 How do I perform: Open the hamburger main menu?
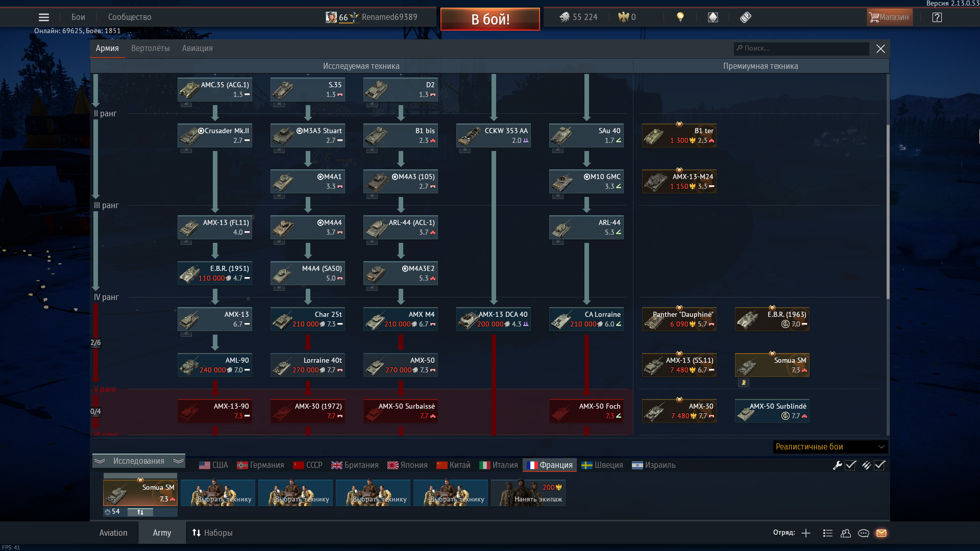[x=44, y=17]
